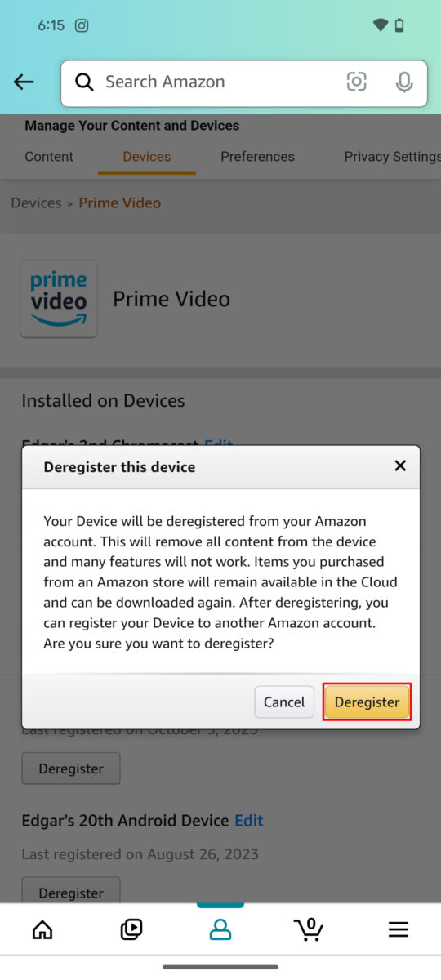The width and height of the screenshot is (441, 980).
Task: Confirm with the yellow Deregister button
Action: coord(367,702)
